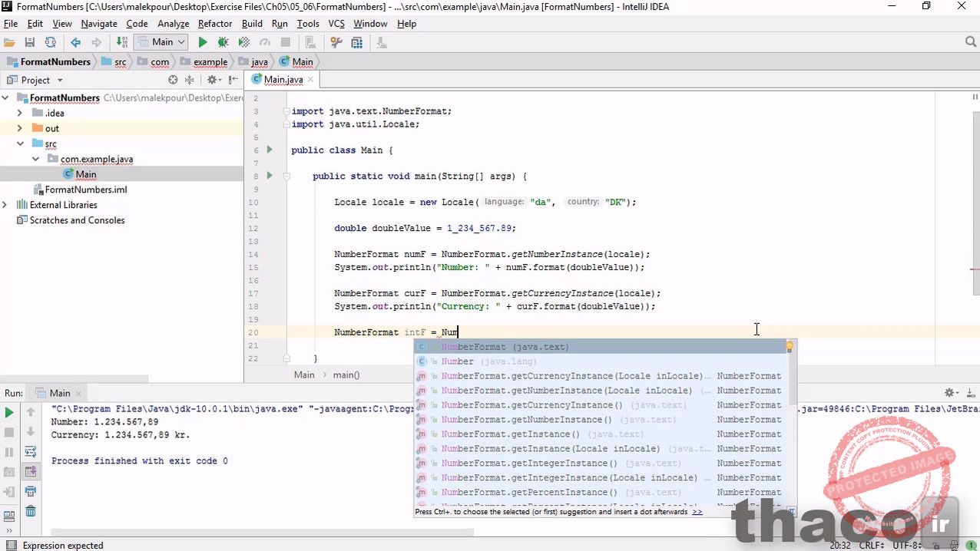This screenshot has height=551, width=980.
Task: Collapse the src folder in project tree
Action: click(x=20, y=144)
